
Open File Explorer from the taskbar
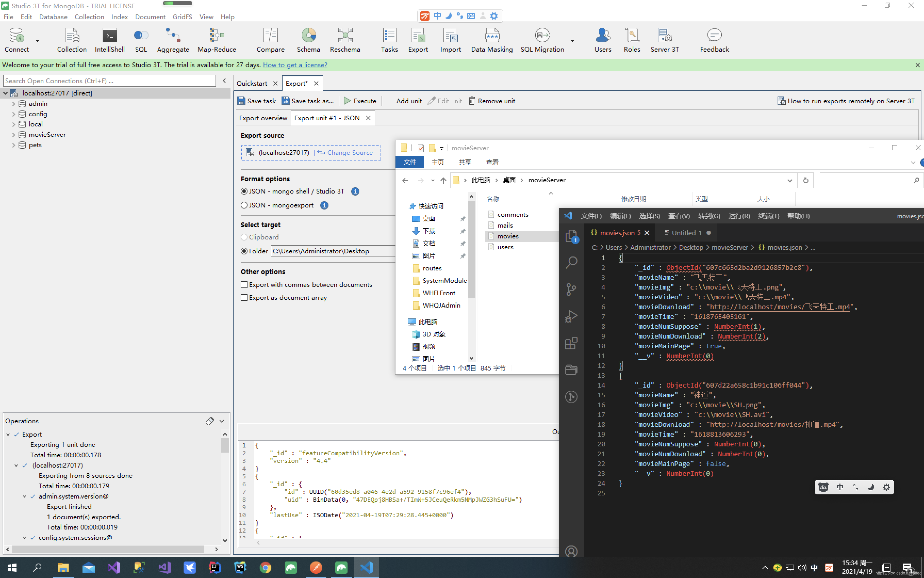[x=63, y=568]
